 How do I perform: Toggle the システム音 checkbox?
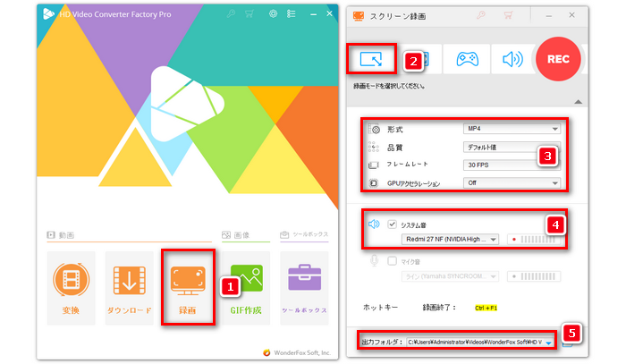392,224
